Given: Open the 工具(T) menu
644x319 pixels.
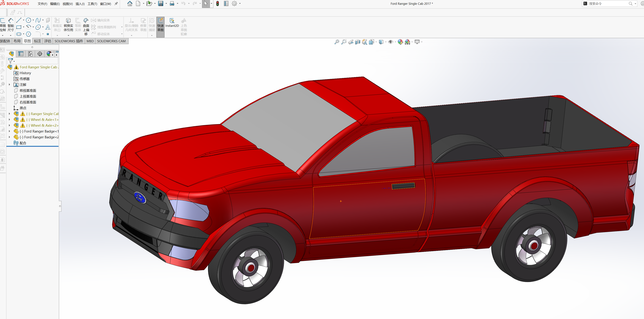Looking at the screenshot, I should pyautogui.click(x=92, y=4).
